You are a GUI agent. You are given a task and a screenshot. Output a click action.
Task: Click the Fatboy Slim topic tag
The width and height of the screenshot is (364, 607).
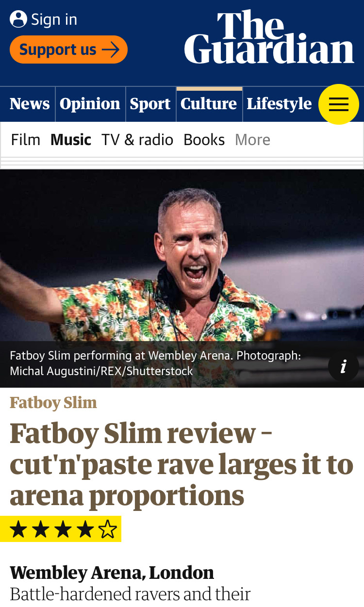[53, 403]
